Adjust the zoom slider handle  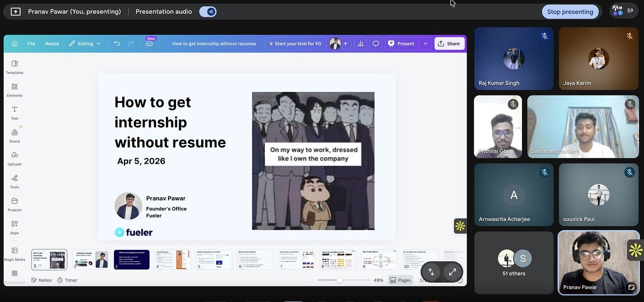[x=339, y=280]
